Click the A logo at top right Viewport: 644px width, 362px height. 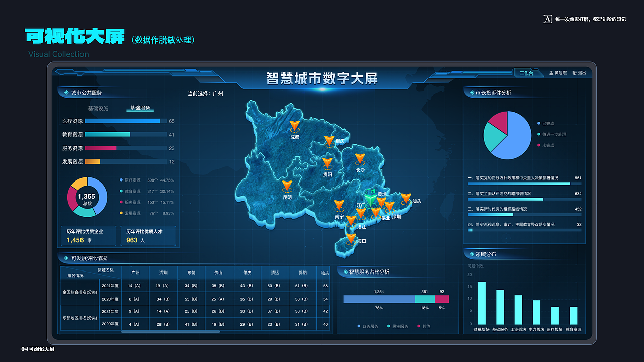pyautogui.click(x=548, y=19)
